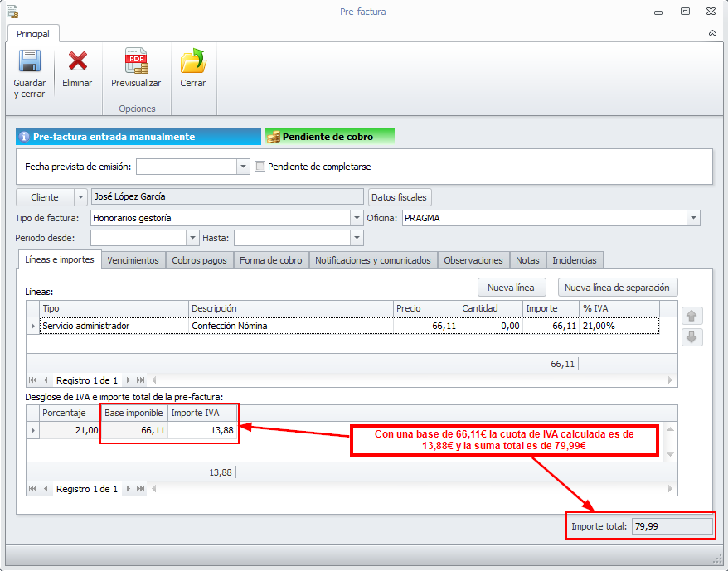The image size is (728, 571).
Task: Go to next record in Líneas navigator
Action: click(129, 380)
